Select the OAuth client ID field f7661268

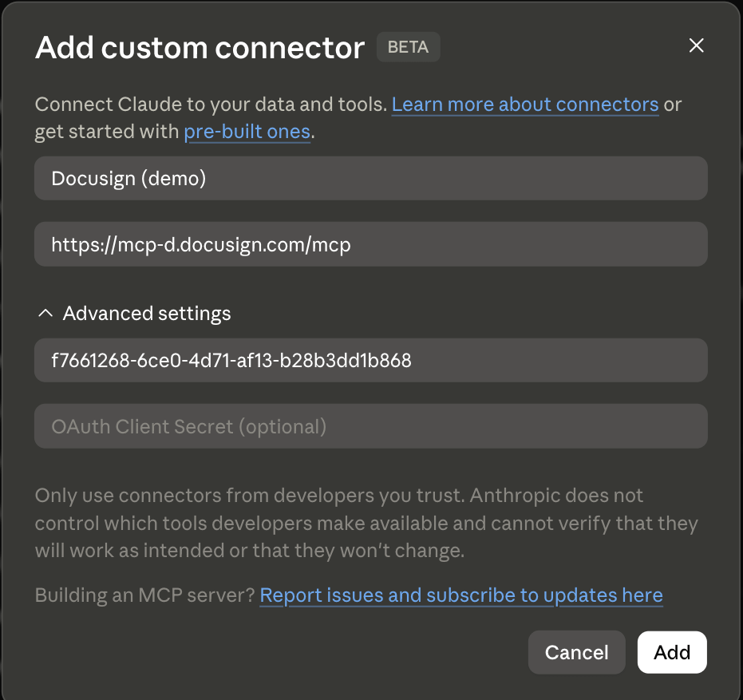pos(371,360)
